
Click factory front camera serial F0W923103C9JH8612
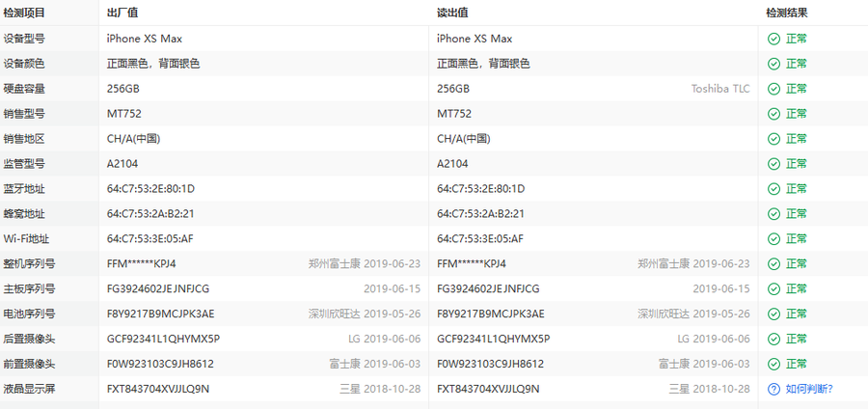(x=160, y=365)
